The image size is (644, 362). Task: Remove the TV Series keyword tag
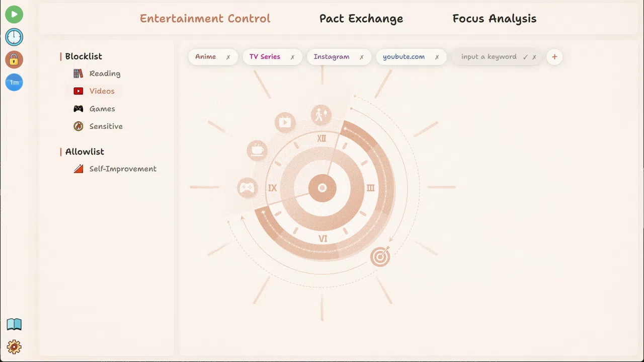pyautogui.click(x=292, y=57)
